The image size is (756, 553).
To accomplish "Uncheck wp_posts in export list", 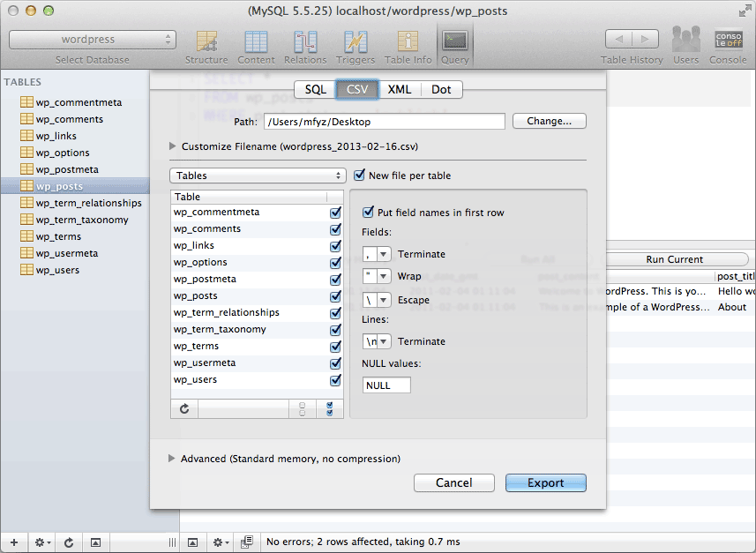I will [335, 296].
